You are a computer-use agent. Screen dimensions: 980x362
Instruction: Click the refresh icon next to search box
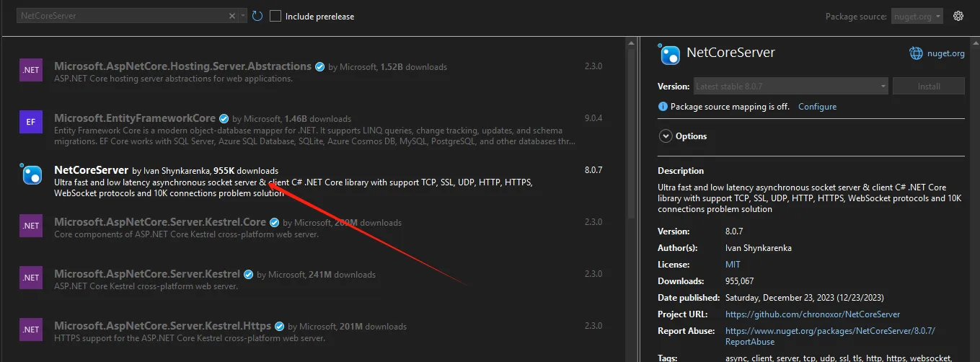(257, 16)
